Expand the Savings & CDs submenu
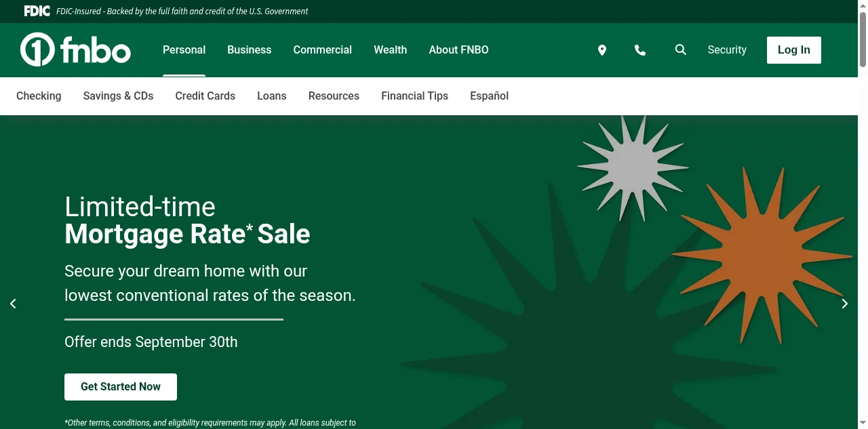 tap(118, 96)
